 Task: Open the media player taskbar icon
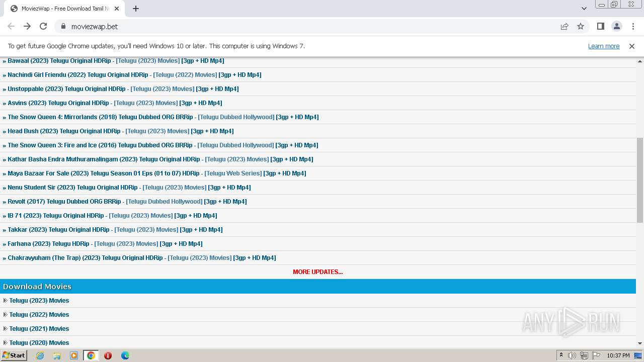coord(74,355)
